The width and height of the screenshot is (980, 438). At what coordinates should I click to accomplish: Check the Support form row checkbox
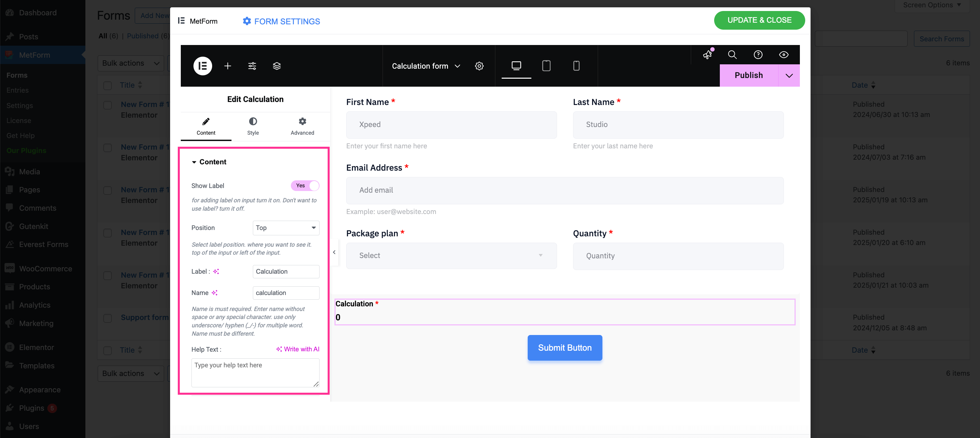click(x=107, y=319)
